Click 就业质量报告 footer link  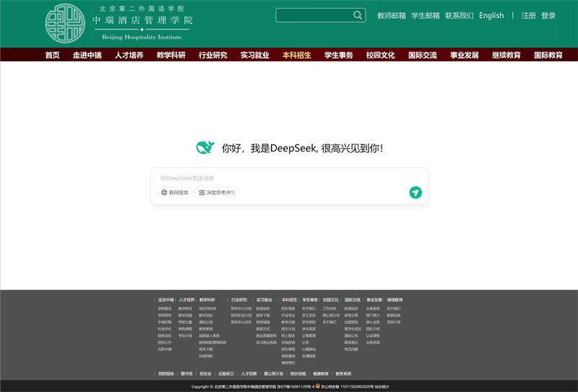pos(267,336)
